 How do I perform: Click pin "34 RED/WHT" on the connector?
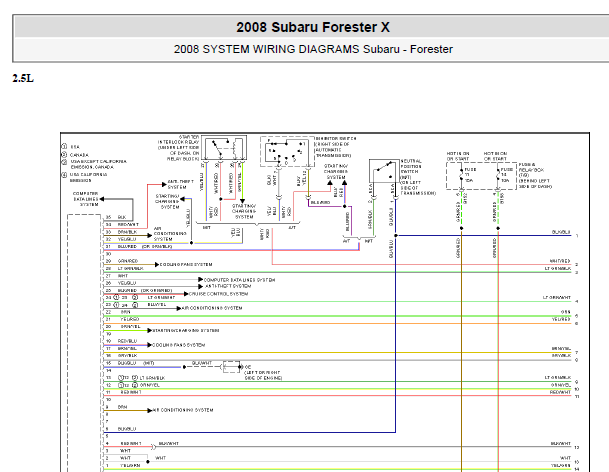[122, 225]
